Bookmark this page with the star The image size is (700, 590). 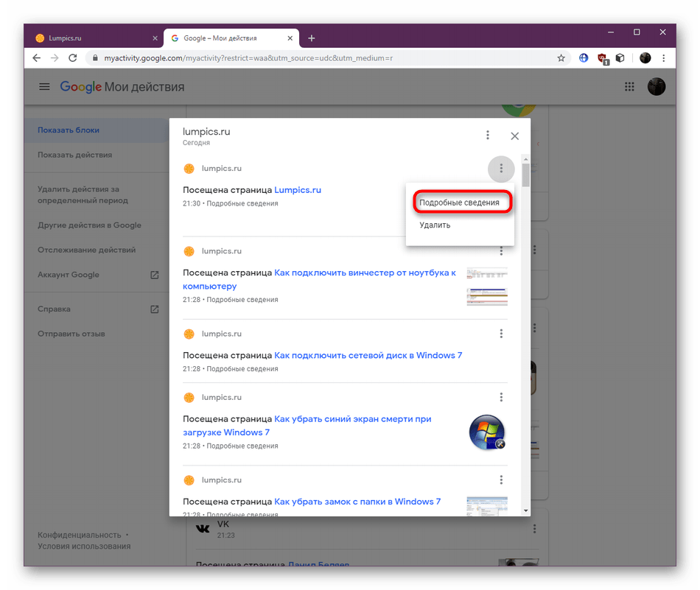point(561,58)
